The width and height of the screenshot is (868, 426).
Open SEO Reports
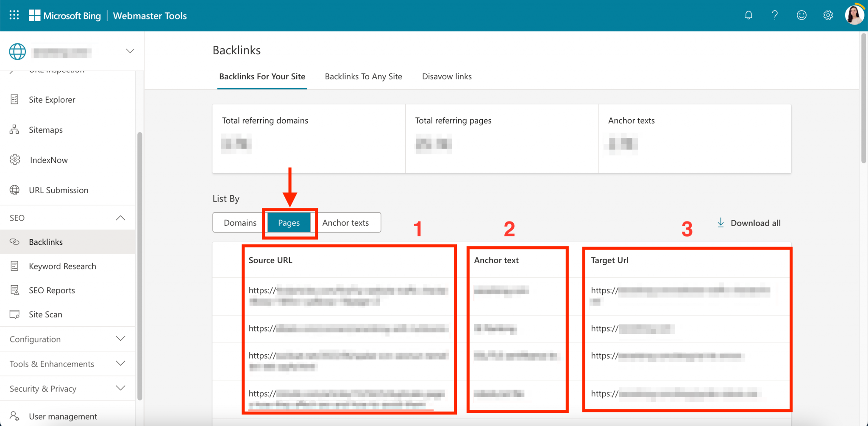(x=51, y=290)
